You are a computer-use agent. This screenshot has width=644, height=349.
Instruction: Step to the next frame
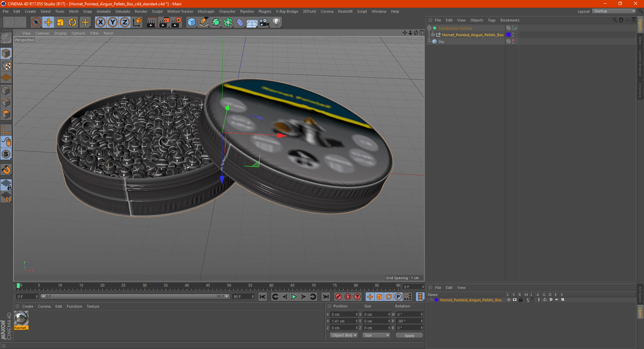pos(303,297)
